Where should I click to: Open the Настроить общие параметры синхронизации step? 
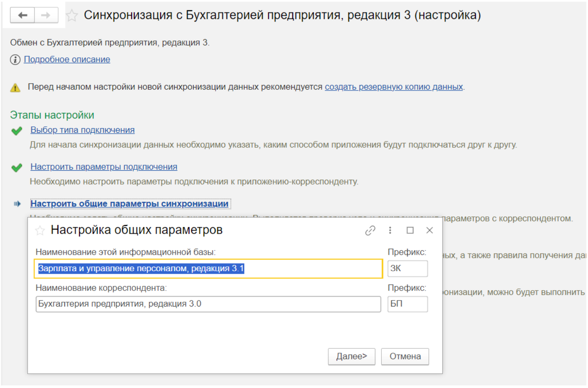[129, 203]
